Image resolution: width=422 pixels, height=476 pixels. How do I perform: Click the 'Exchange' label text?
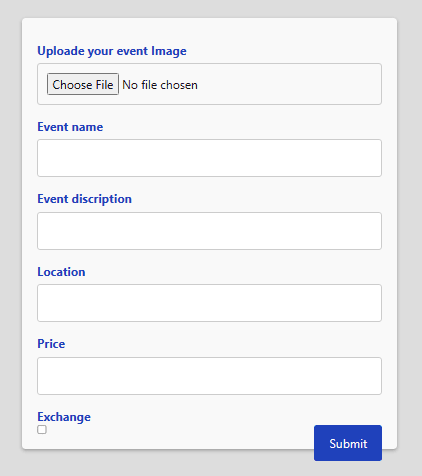coord(64,417)
